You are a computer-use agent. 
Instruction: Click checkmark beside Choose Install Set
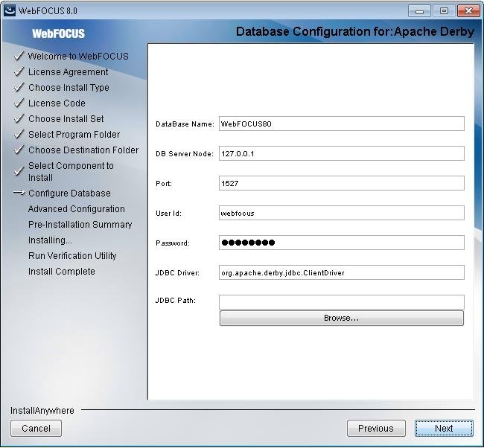[19, 119]
